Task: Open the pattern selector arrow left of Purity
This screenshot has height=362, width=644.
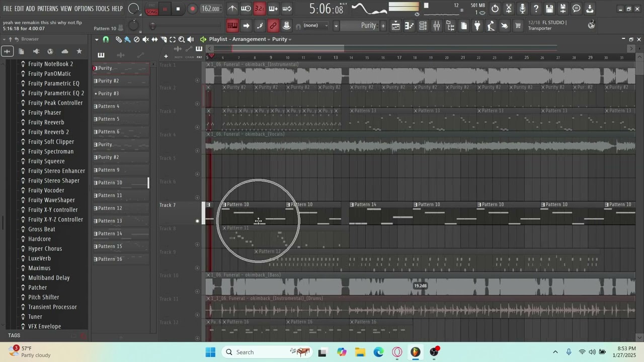Action: [336, 26]
